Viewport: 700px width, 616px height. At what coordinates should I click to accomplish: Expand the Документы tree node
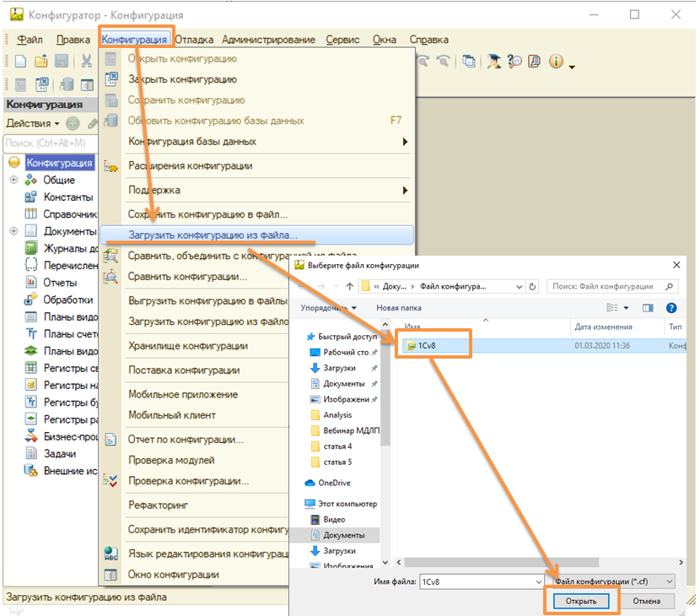[x=13, y=231]
